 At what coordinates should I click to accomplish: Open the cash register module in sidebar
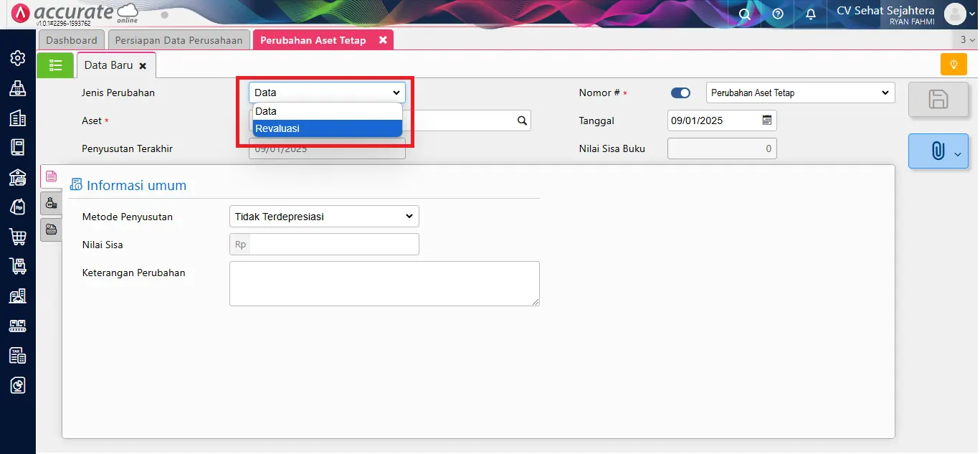[18, 88]
